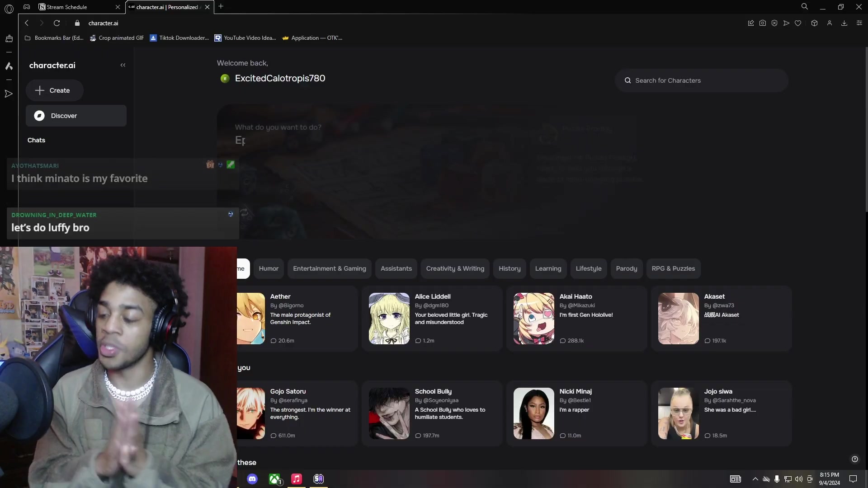Open Xbox app from the taskbar
Screen dimensions: 868x488
pyautogui.click(x=274, y=479)
